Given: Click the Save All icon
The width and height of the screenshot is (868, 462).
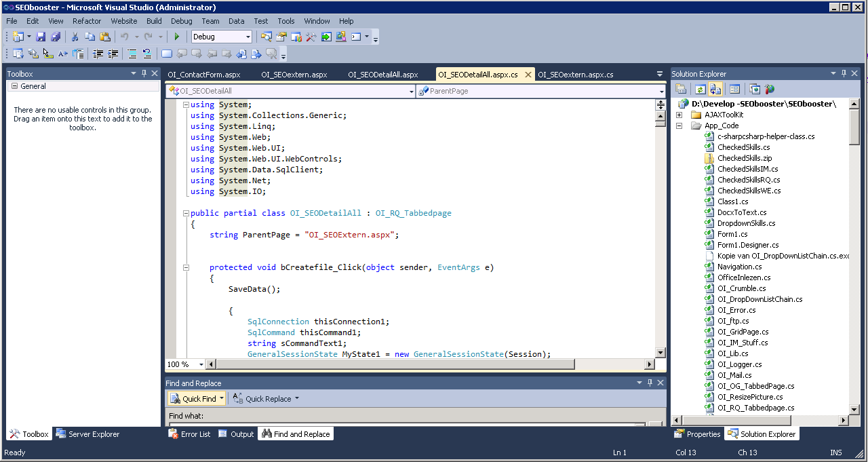Looking at the screenshot, I should 56,37.
